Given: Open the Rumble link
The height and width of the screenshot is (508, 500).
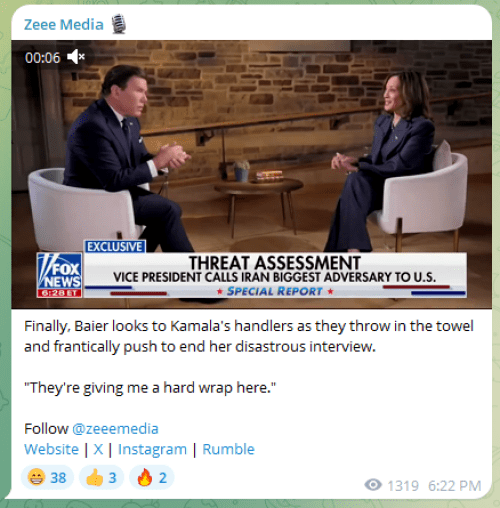Looking at the screenshot, I should [x=228, y=449].
